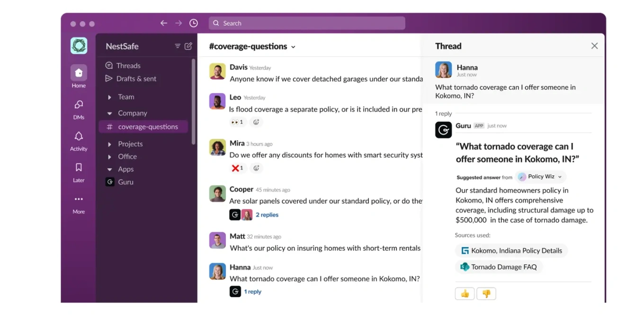
Task: Click the NestSafe workspace logo
Action: 79,46
